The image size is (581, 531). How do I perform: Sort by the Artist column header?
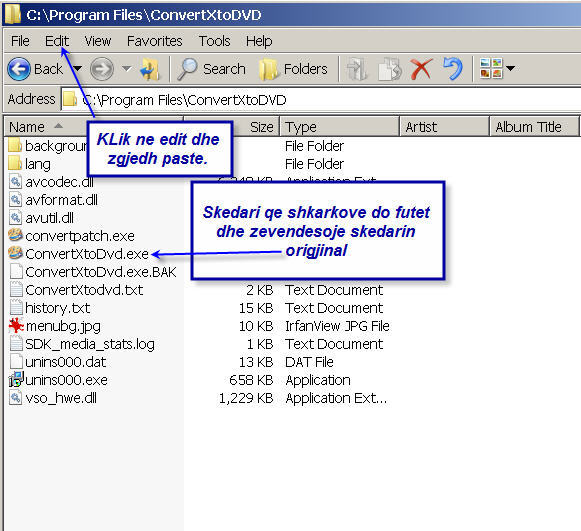pos(444,127)
